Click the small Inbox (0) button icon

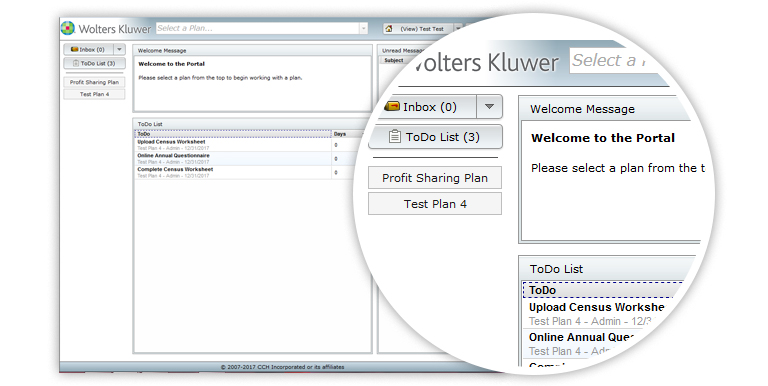click(x=74, y=49)
